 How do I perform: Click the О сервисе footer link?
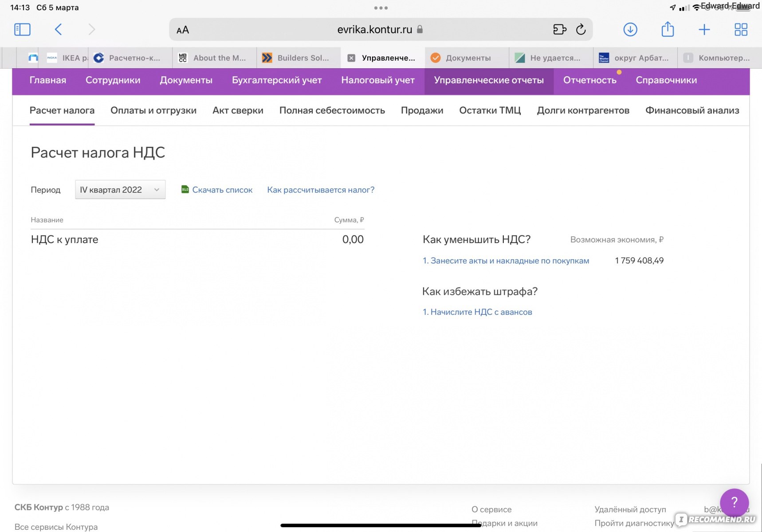point(491,509)
